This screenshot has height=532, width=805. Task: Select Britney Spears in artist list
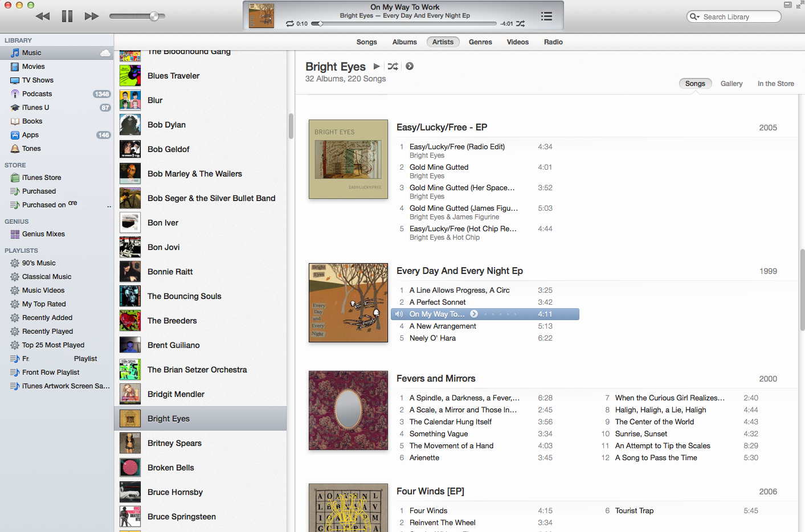[x=201, y=443]
